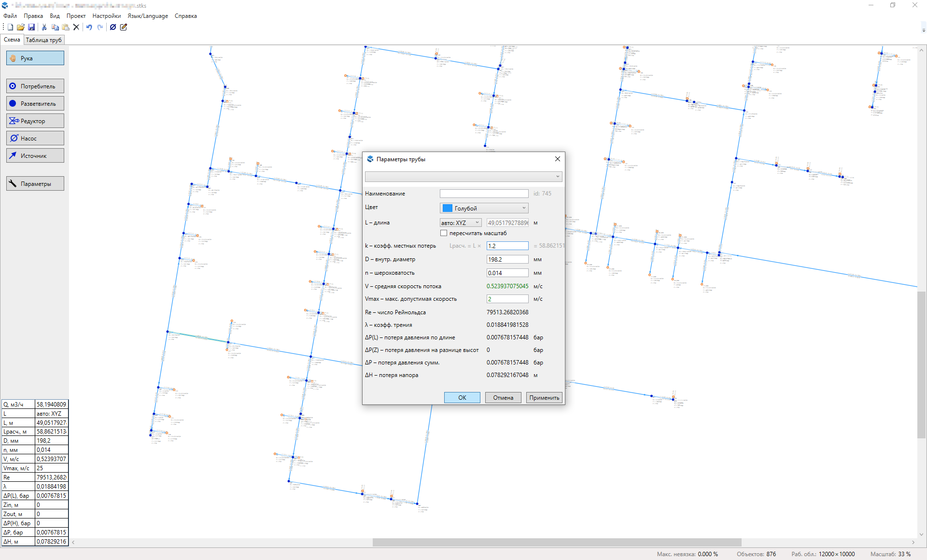Image resolution: width=927 pixels, height=560 pixels.
Task: Activate the Рука hand tool
Action: point(35,58)
